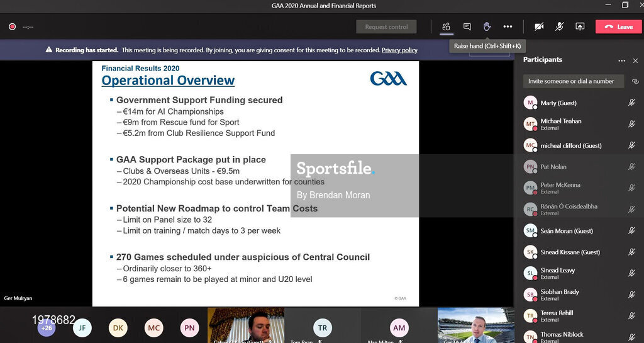Select the AM participant tile
The height and width of the screenshot is (343, 644).
(399, 326)
